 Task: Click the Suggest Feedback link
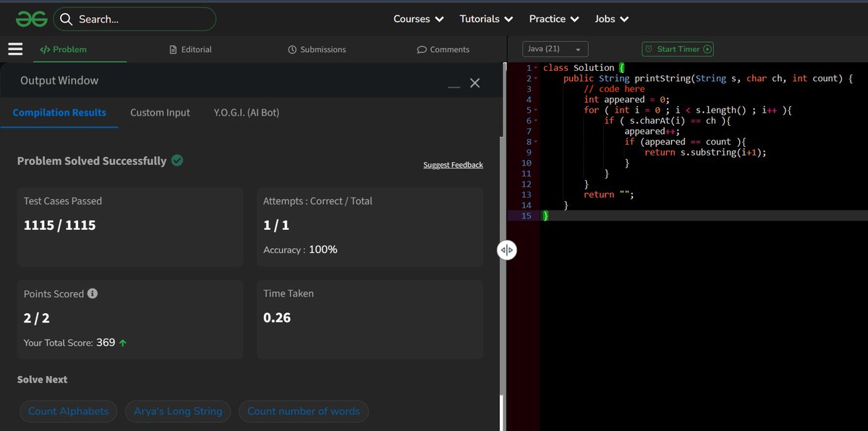coord(453,165)
